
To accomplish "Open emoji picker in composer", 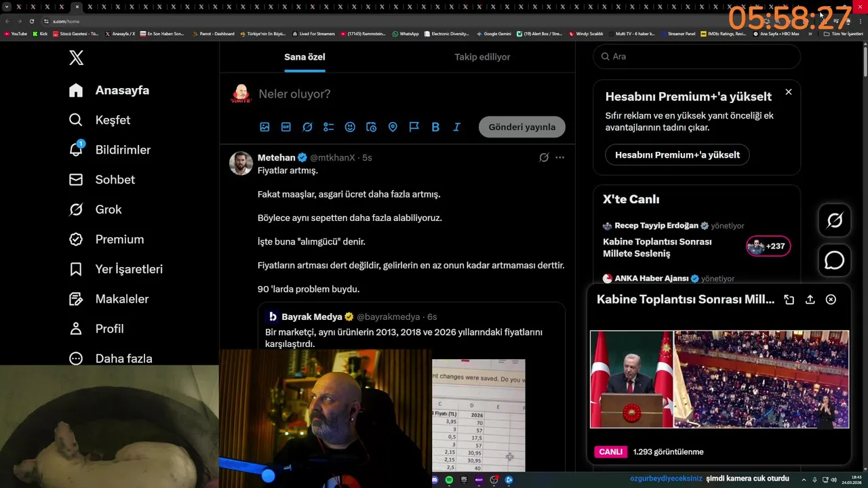I will 350,127.
